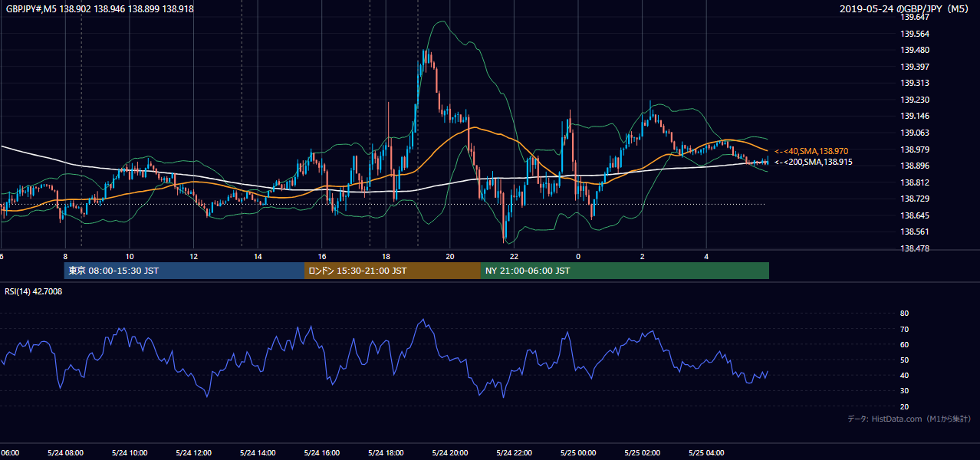Screen dimensions: 980x460
Task: Click hour marker 18 under the price chart
Action: click(x=386, y=257)
